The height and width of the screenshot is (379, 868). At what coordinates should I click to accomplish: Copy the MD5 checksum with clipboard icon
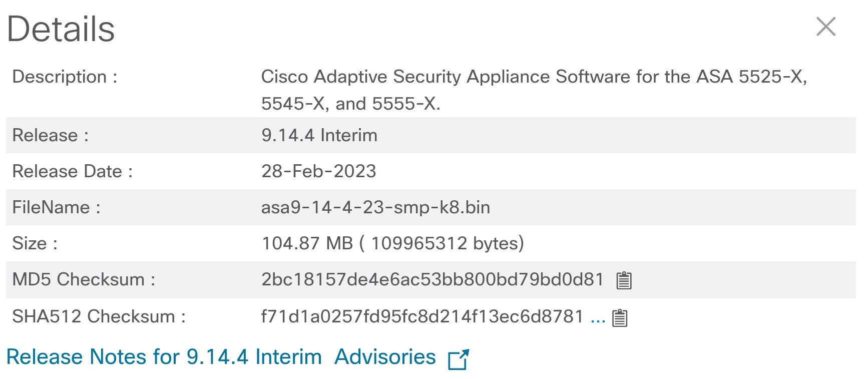pos(624,280)
